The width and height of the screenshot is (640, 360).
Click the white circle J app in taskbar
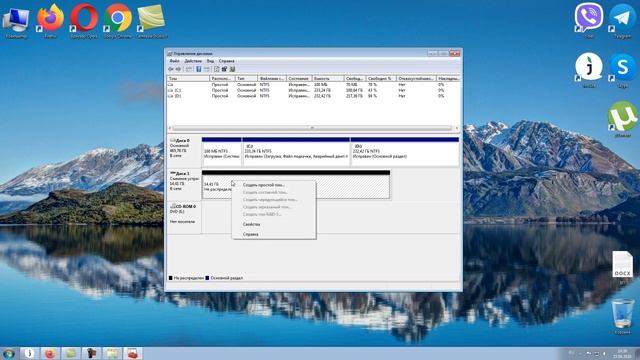(x=29, y=353)
